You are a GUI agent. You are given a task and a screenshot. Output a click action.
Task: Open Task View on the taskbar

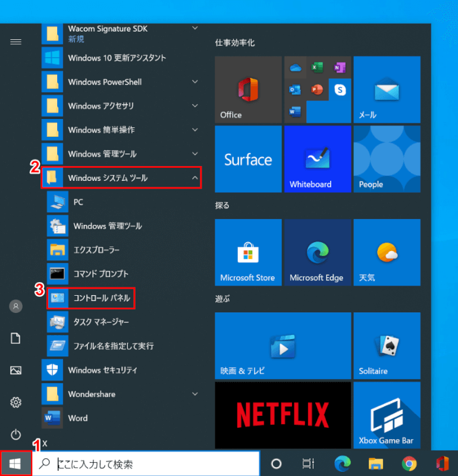(x=308, y=464)
